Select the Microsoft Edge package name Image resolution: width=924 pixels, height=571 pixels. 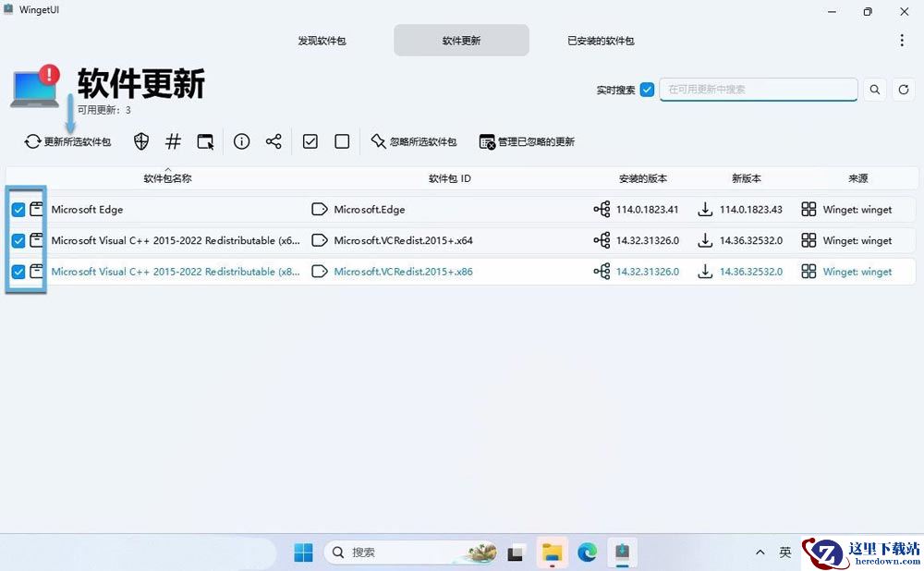tap(87, 209)
